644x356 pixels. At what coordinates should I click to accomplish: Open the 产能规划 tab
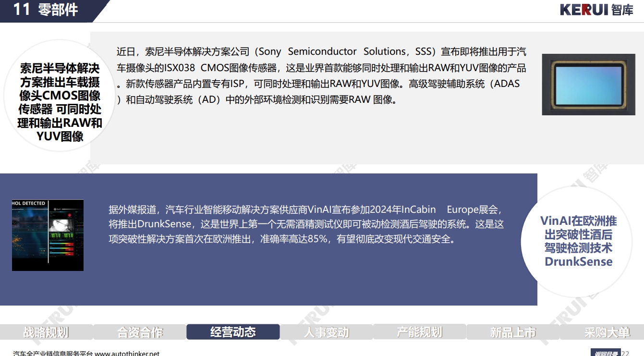[420, 332]
